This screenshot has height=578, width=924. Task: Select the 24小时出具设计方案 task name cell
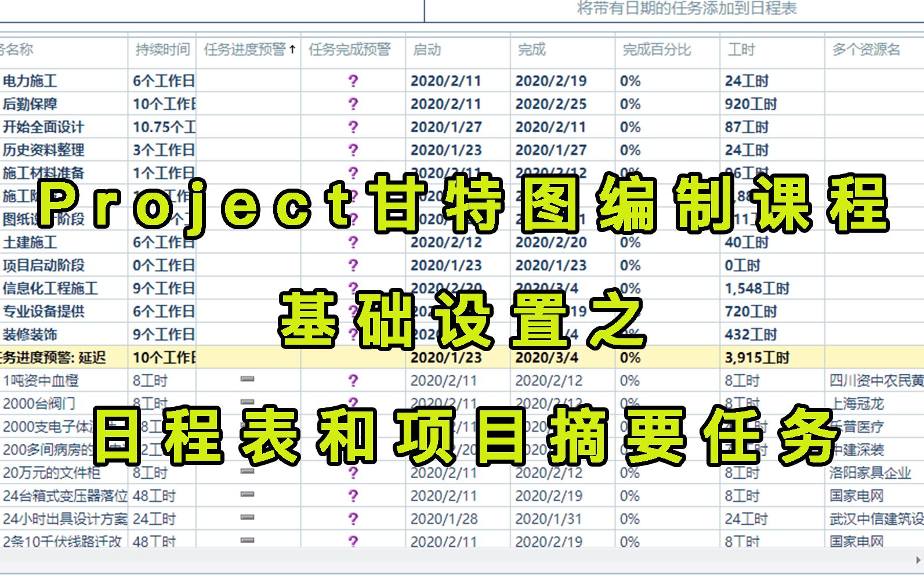(x=64, y=519)
